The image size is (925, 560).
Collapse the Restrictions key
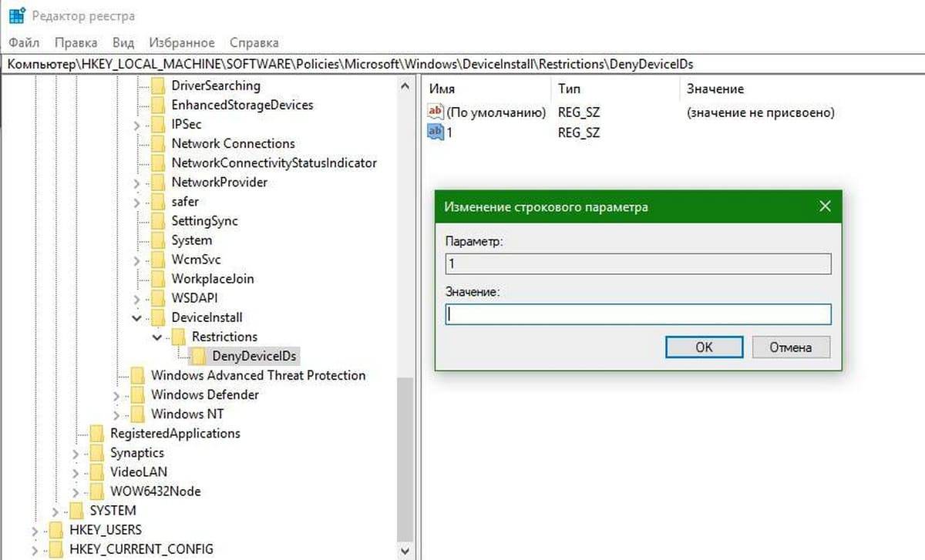click(157, 337)
